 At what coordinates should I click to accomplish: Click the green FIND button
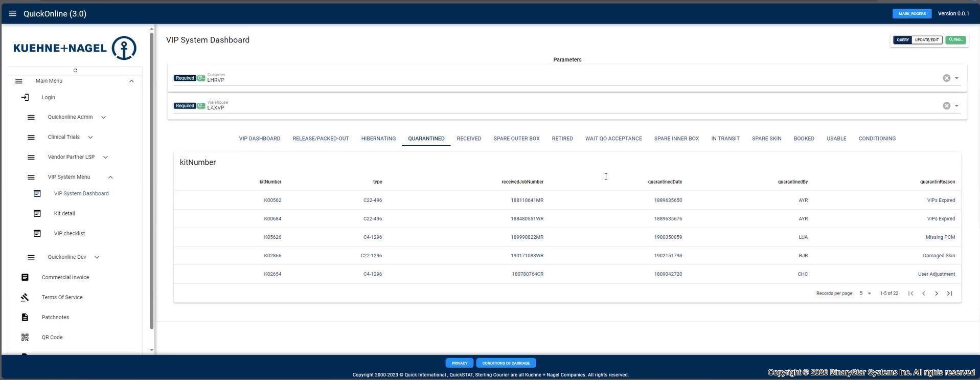click(x=955, y=40)
